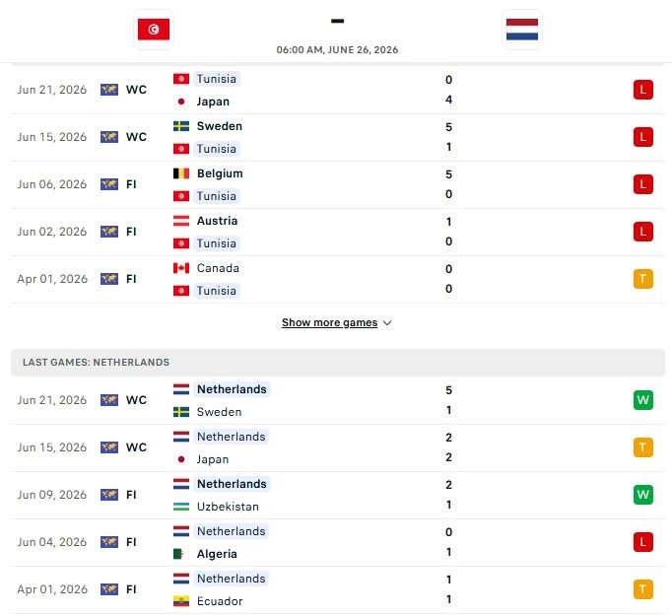Screen dimensions: 672x616
Task: Click the Last Games: Netherlands section header
Action: click(x=338, y=363)
